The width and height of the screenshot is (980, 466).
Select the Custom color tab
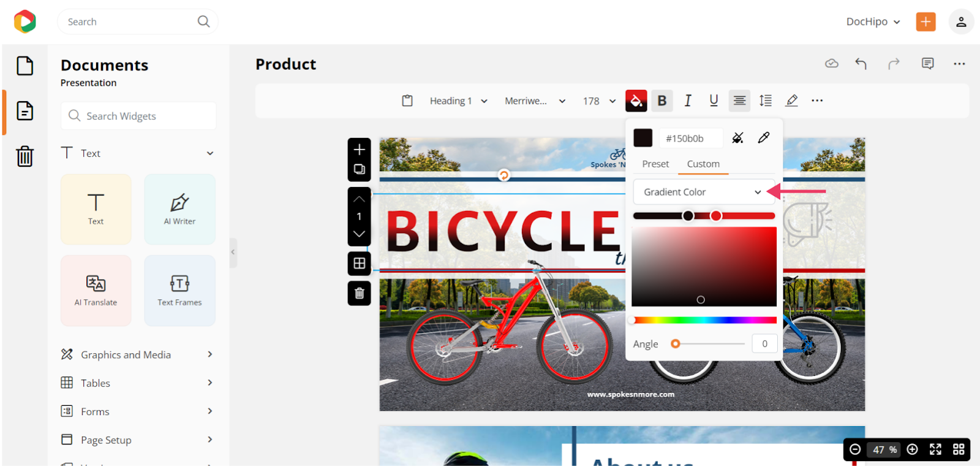703,164
